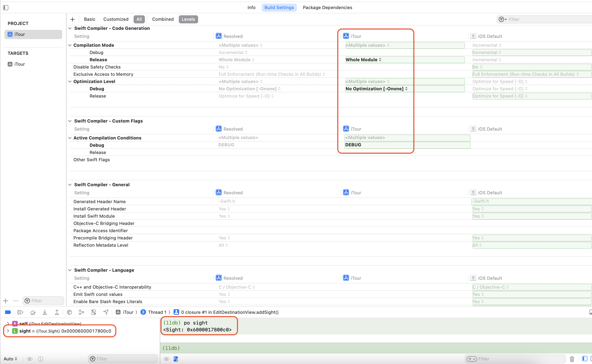Viewport: 592px width, 364px height.
Task: Expand the self variable in debugger
Action: click(x=8, y=323)
